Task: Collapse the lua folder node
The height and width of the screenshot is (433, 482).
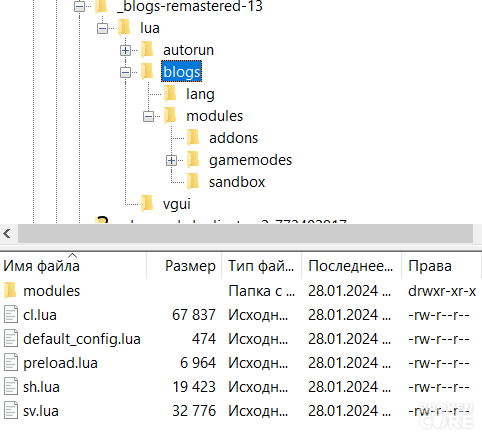Action: pos(102,28)
